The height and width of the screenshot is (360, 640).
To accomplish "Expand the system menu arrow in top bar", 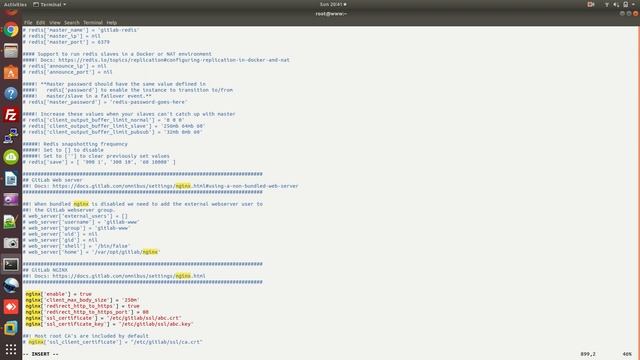I will pyautogui.click(x=633, y=4).
